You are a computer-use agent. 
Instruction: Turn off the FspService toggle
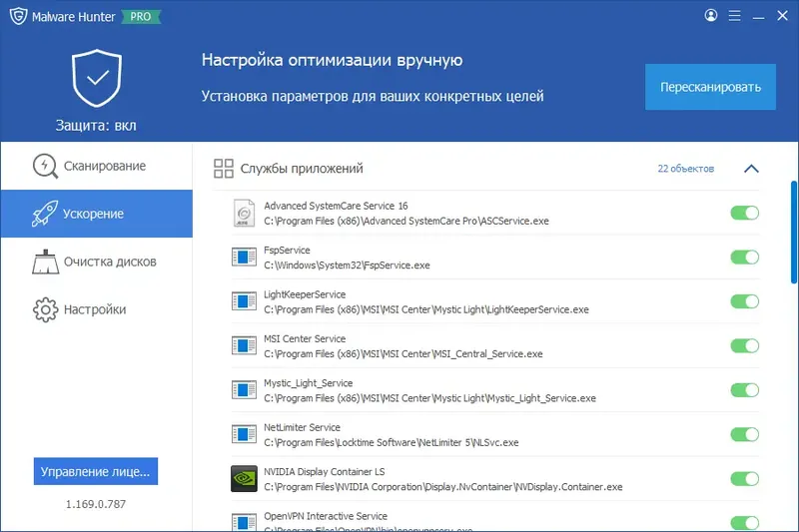point(744,258)
